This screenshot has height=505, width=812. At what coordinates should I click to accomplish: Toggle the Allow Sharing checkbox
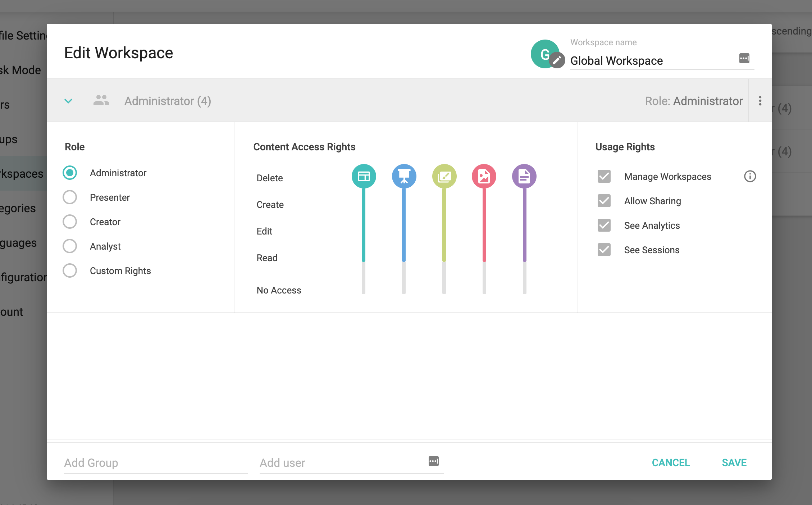[604, 201]
